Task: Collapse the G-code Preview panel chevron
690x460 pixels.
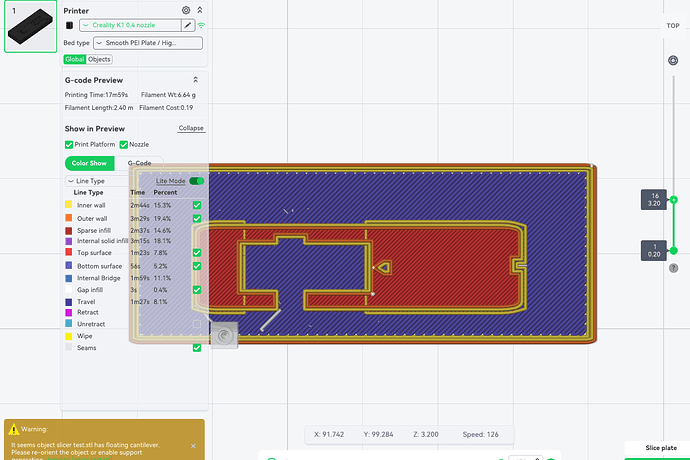Action: click(195, 79)
